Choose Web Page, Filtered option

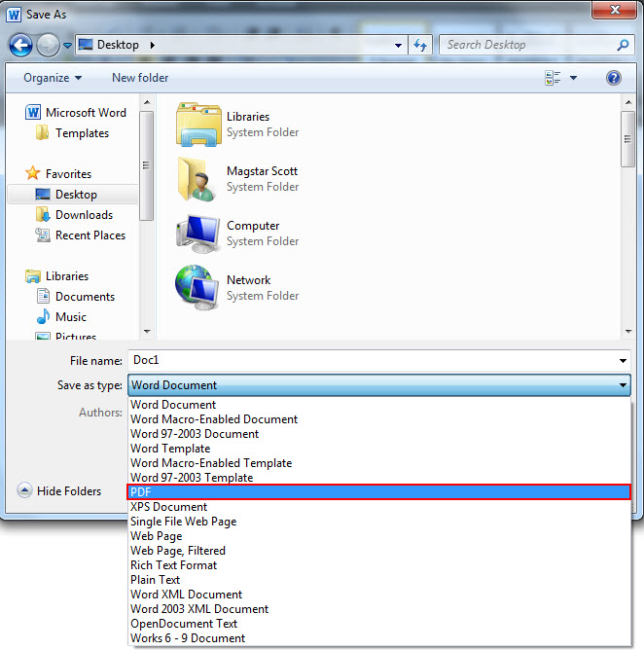tap(379, 551)
